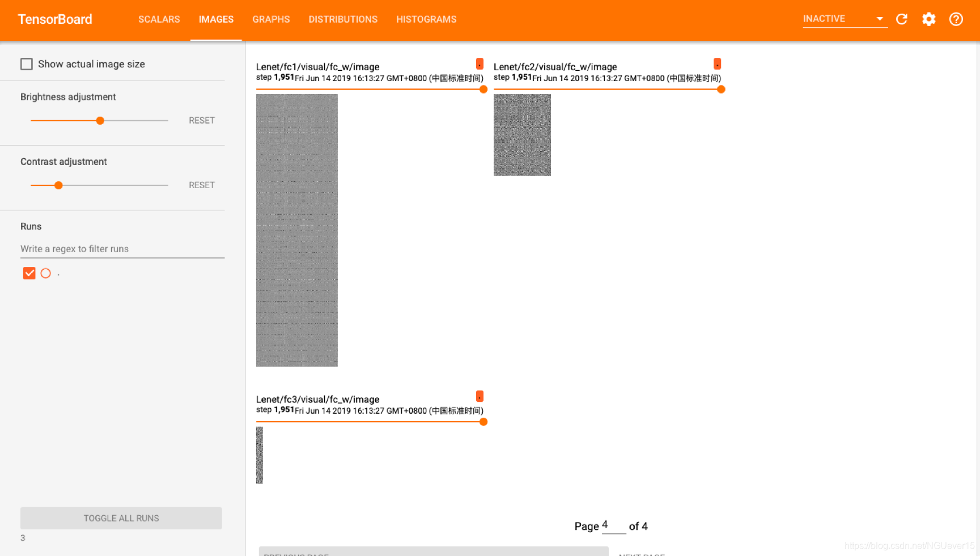Screen dimensions: 980x556
Task: Open the Lenet/fc3 weight image thumbnail
Action: coord(260,455)
